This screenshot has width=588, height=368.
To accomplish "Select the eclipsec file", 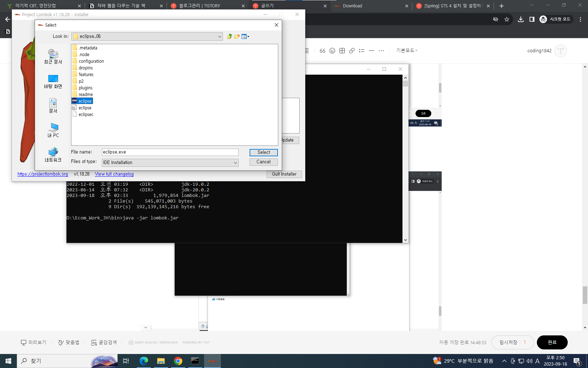I will pos(83,115).
